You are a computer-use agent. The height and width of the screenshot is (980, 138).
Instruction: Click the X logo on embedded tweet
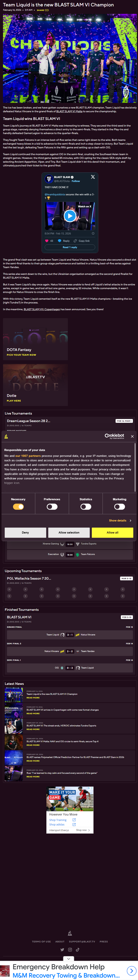(x=93, y=177)
